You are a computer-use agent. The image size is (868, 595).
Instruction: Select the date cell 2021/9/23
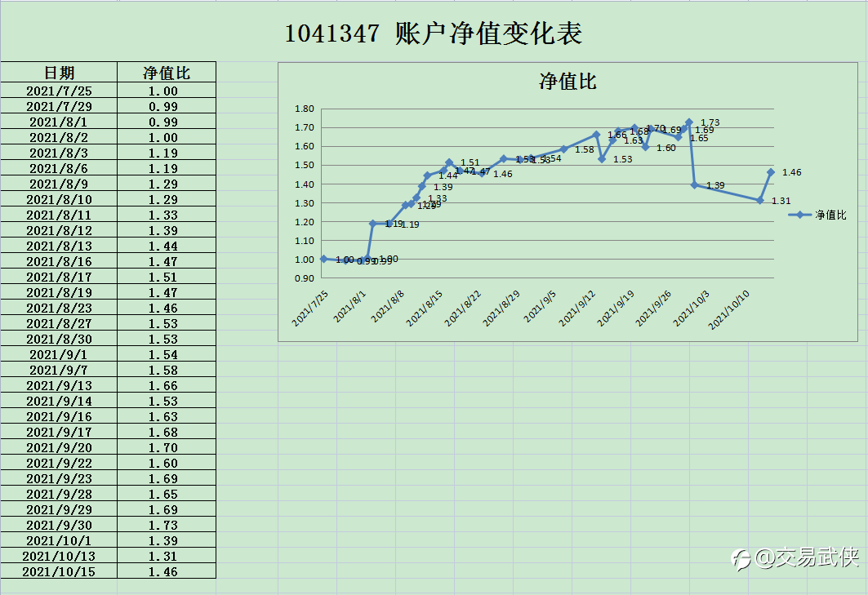coord(59,478)
